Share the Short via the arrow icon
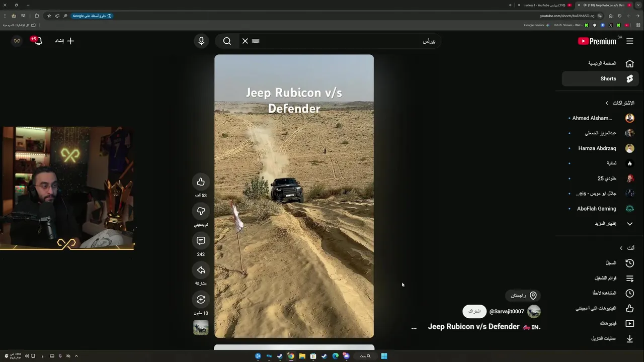Viewport: 644px width, 362px height. click(201, 270)
